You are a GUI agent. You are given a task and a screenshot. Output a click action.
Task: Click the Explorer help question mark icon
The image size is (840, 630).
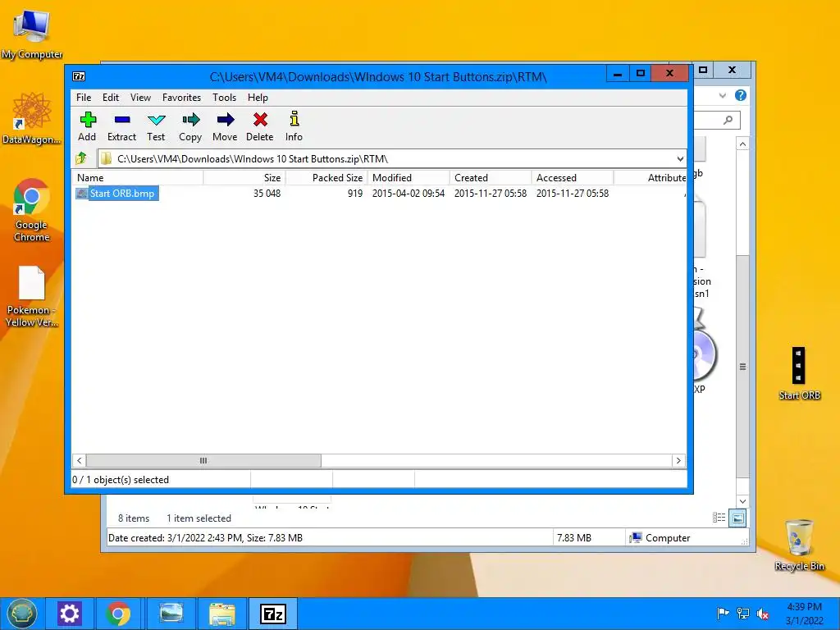(x=741, y=95)
